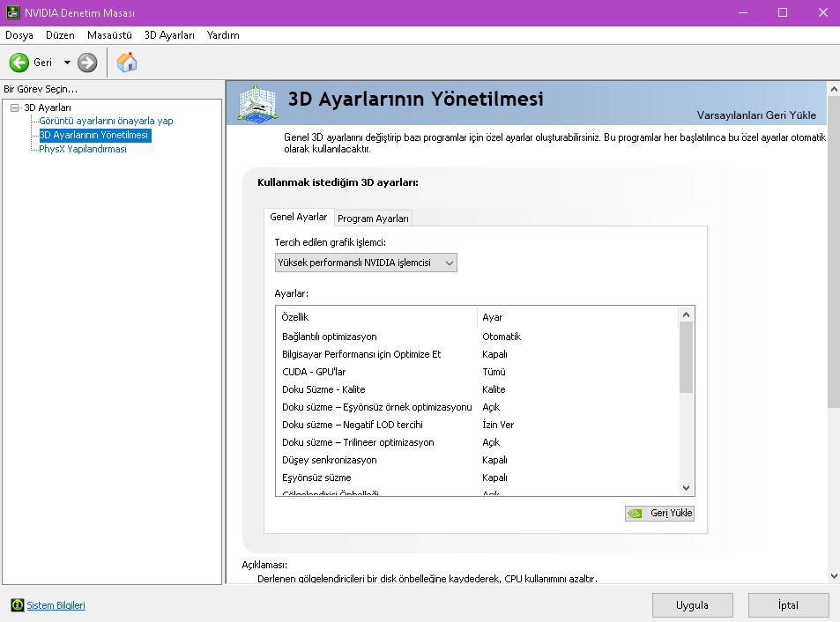Close the NVIDIA Denetim Masası window
This screenshot has width=840, height=622.
coord(823,13)
